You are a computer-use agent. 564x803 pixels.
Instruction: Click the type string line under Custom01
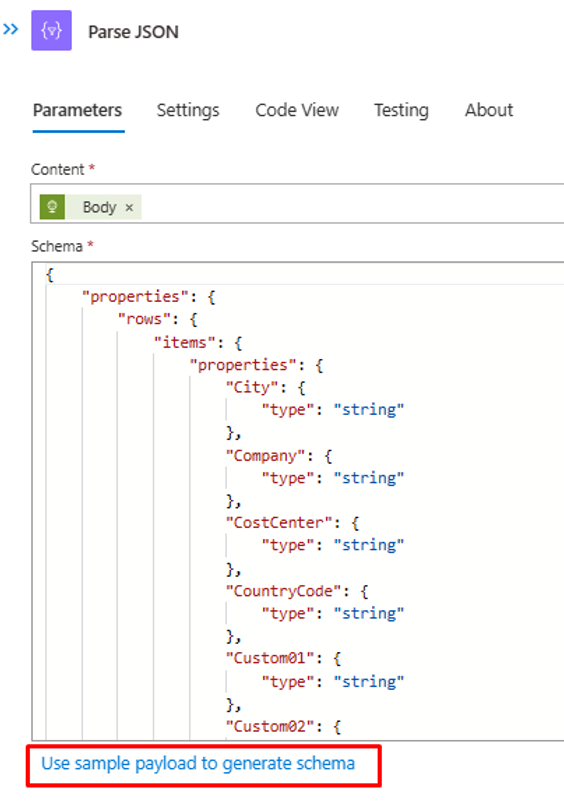[333, 682]
